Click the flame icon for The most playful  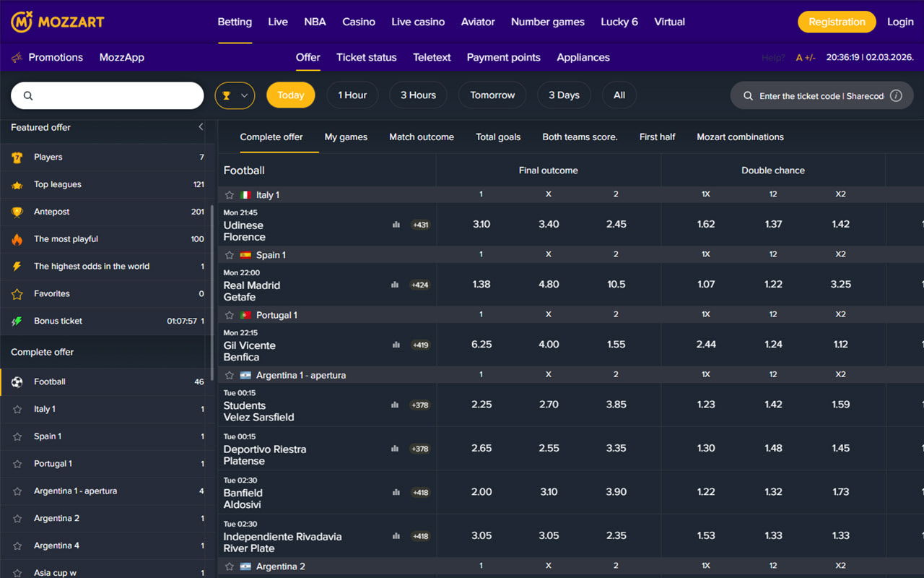coord(17,239)
